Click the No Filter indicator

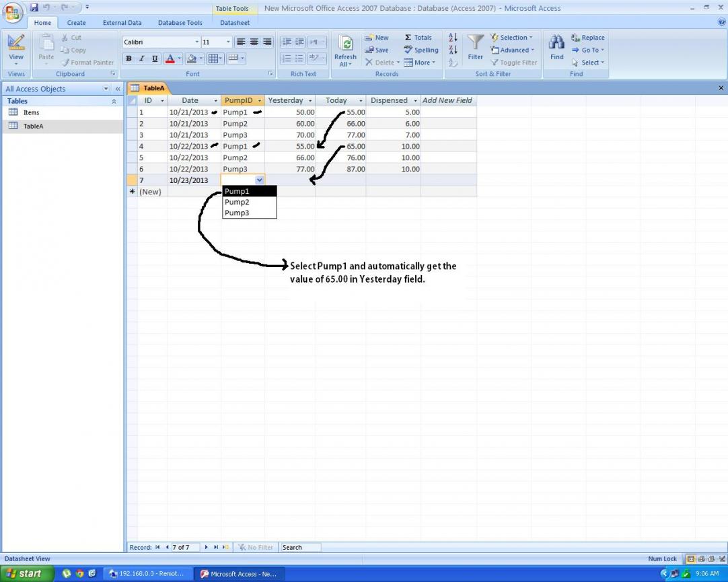pos(256,548)
